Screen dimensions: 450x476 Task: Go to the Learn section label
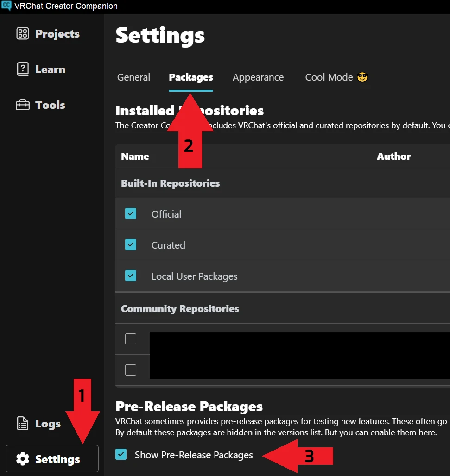[x=51, y=69]
